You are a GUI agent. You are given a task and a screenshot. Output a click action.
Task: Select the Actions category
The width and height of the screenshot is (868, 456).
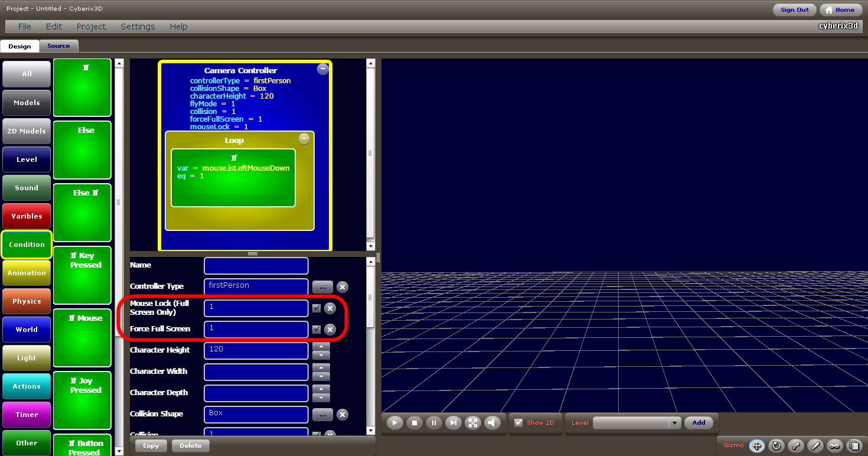27,386
